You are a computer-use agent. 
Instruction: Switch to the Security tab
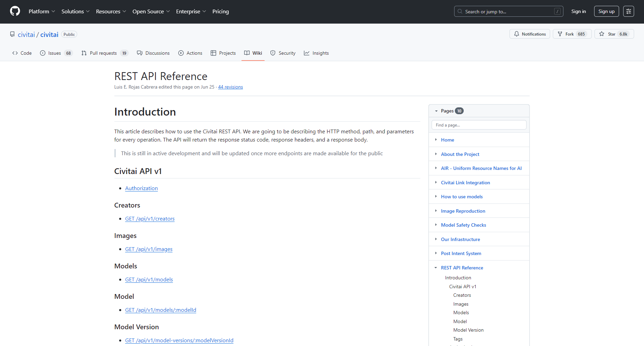tap(283, 53)
